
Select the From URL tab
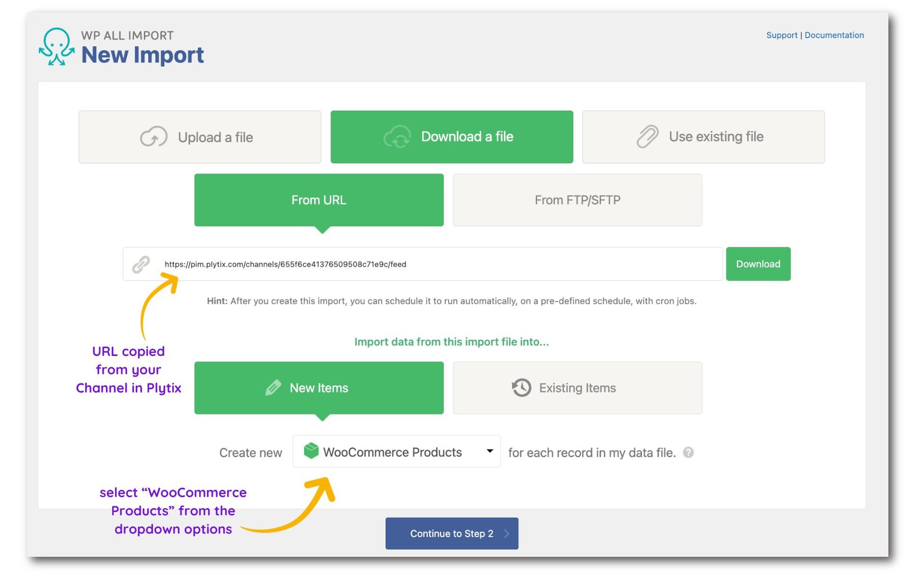point(319,199)
